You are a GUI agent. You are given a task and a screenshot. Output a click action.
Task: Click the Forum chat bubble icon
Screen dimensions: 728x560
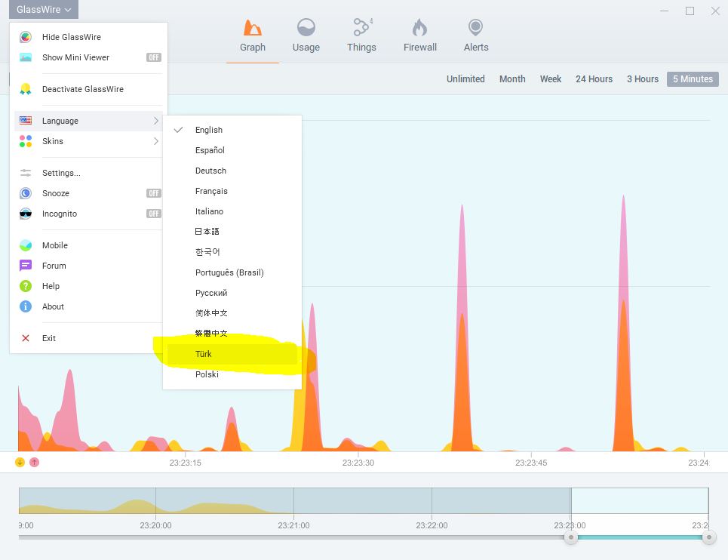pos(26,266)
